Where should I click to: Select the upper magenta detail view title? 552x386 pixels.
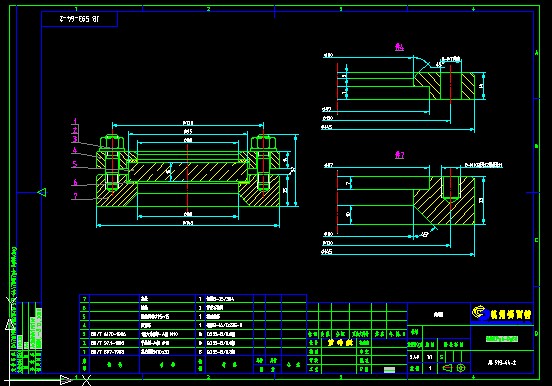[x=399, y=47]
